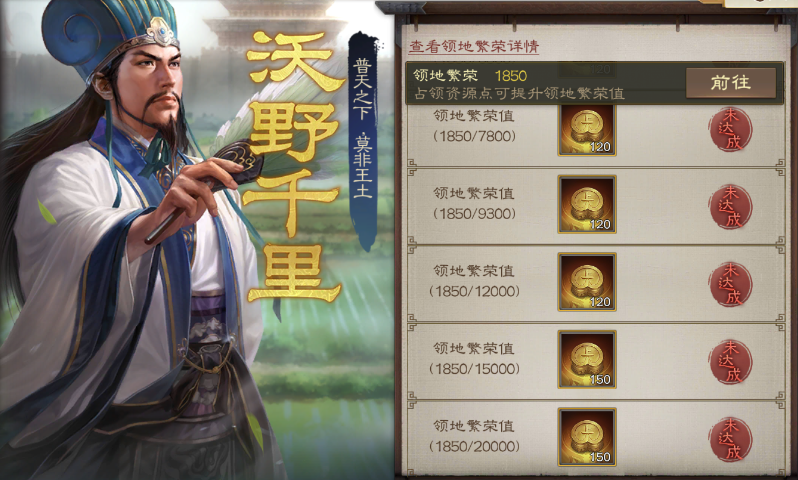798x480 pixels.
Task: Click 未达成 stamp on the 20000 row
Action: (x=731, y=439)
